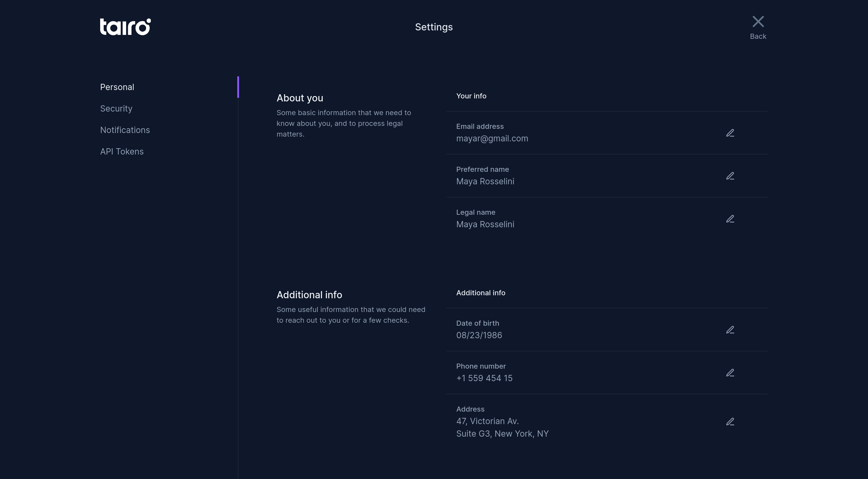
Task: Edit the Date of birth entry
Action: click(x=730, y=330)
